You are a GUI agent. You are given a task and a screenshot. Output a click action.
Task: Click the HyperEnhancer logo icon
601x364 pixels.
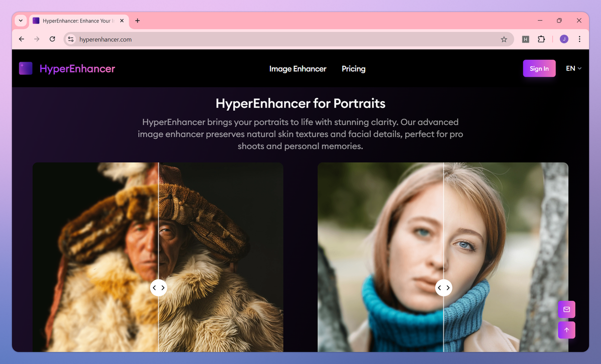click(x=26, y=69)
